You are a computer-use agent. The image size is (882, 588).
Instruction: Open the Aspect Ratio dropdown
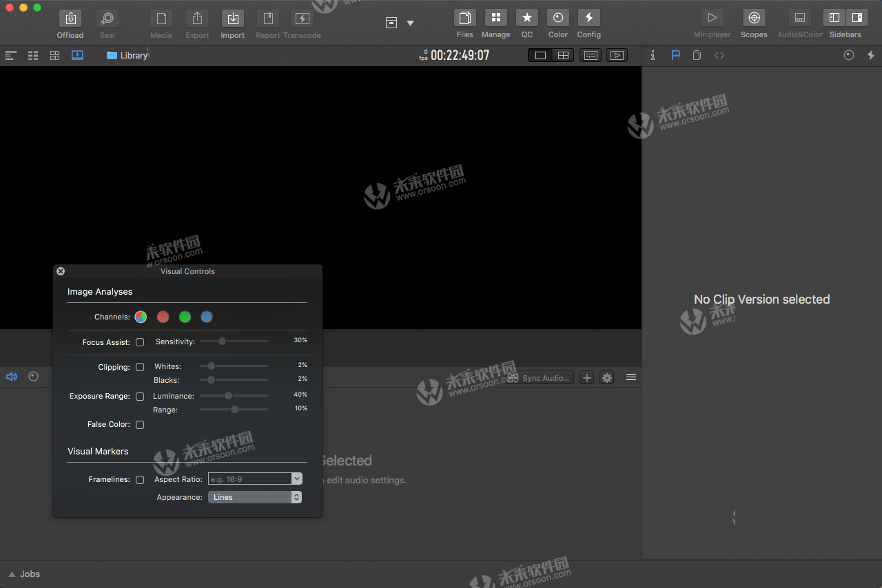tap(255, 478)
